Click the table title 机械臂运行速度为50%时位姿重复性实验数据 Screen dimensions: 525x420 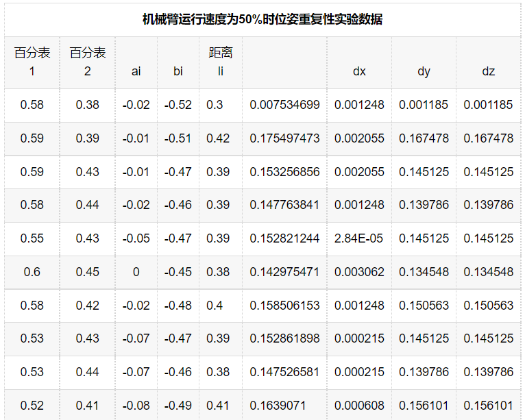[262, 19]
